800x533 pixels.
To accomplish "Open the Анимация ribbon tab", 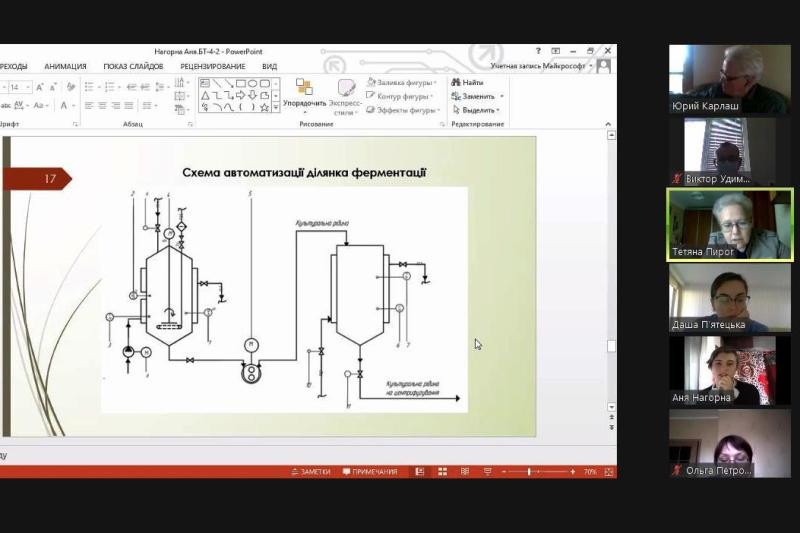I will click(x=65, y=66).
